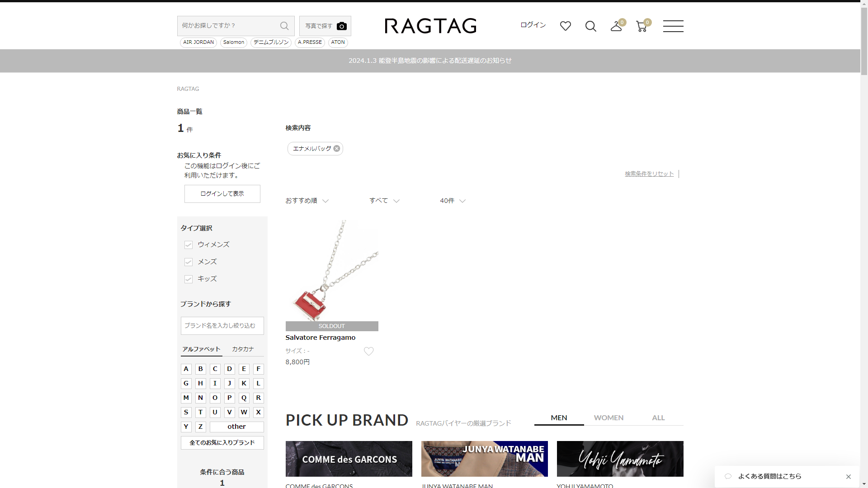Click the brand name filter input field
The height and width of the screenshot is (488, 868).
[x=222, y=326]
